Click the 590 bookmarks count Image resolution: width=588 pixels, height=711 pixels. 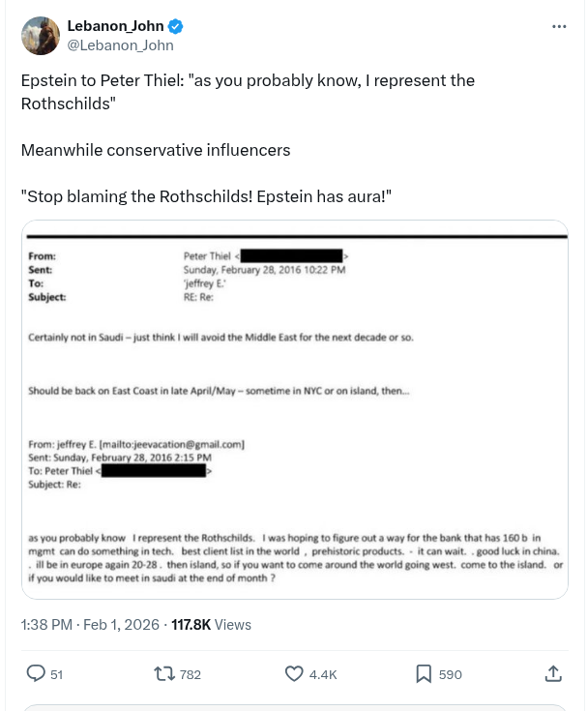451,674
